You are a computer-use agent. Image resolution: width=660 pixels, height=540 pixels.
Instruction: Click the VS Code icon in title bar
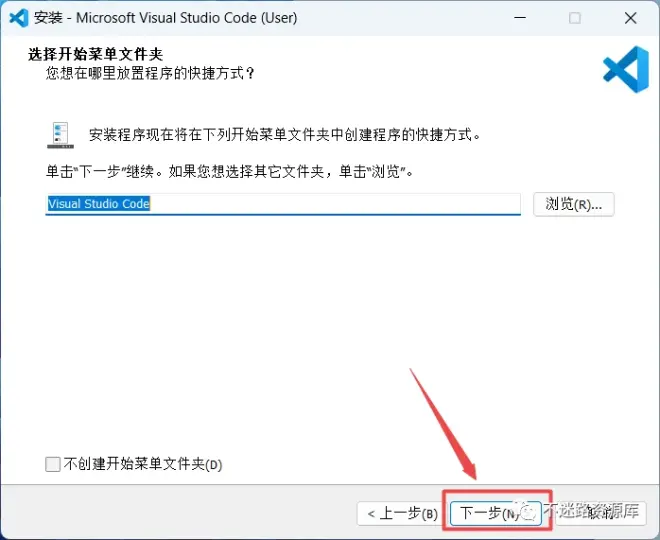pos(19,18)
